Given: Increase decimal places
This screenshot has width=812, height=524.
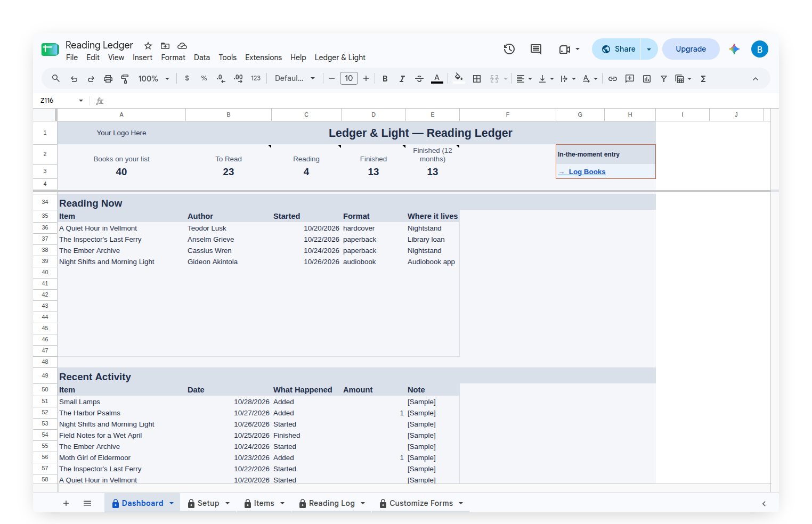Looking at the screenshot, I should point(238,78).
